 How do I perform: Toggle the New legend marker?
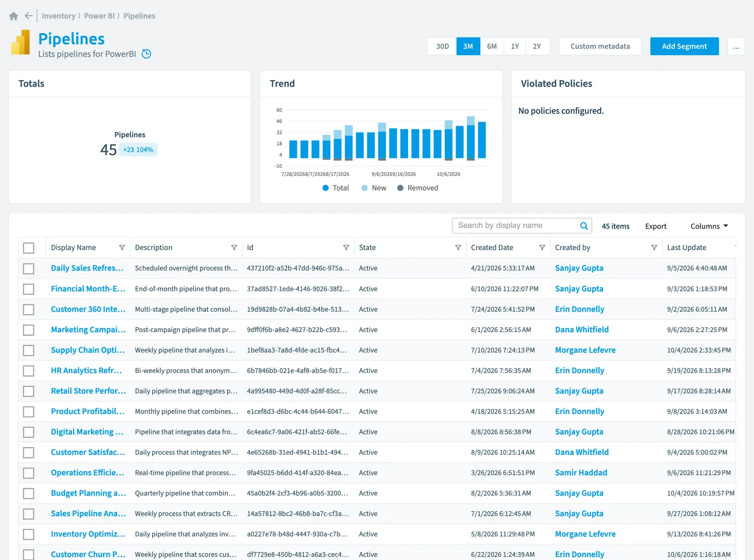coord(365,188)
